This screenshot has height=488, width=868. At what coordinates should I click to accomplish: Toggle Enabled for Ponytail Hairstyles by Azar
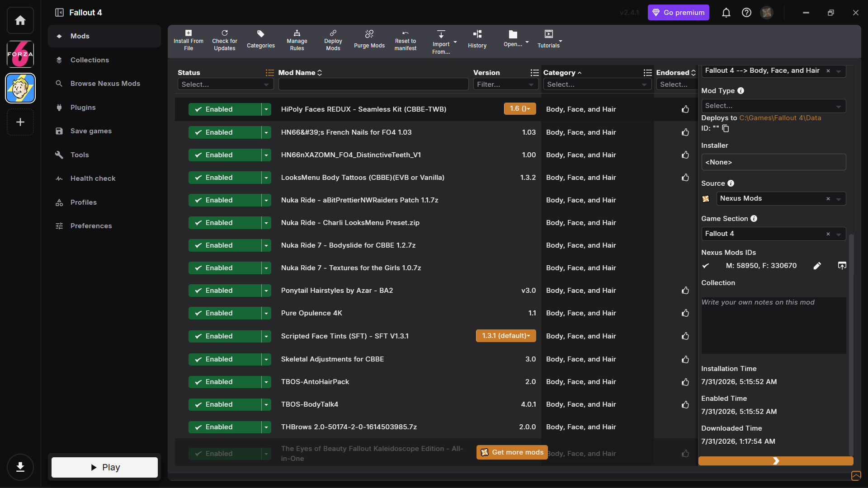[x=225, y=291]
